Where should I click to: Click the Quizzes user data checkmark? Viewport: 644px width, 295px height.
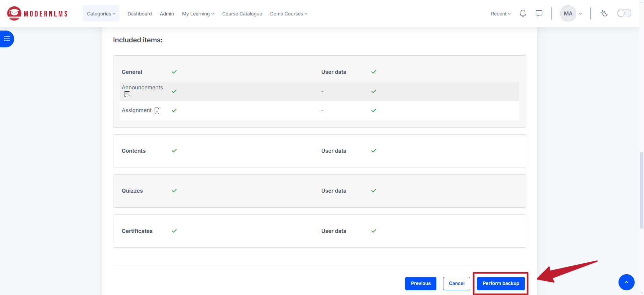point(374,191)
